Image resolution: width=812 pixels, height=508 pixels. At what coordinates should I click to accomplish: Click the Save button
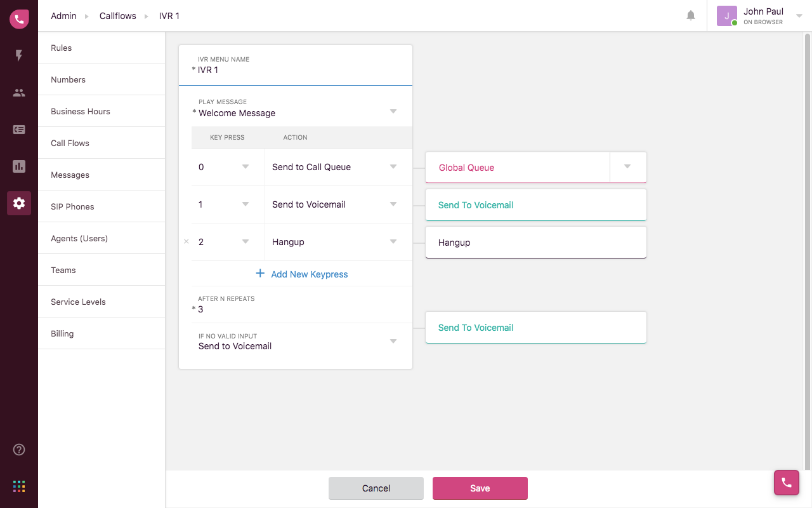tap(480, 488)
